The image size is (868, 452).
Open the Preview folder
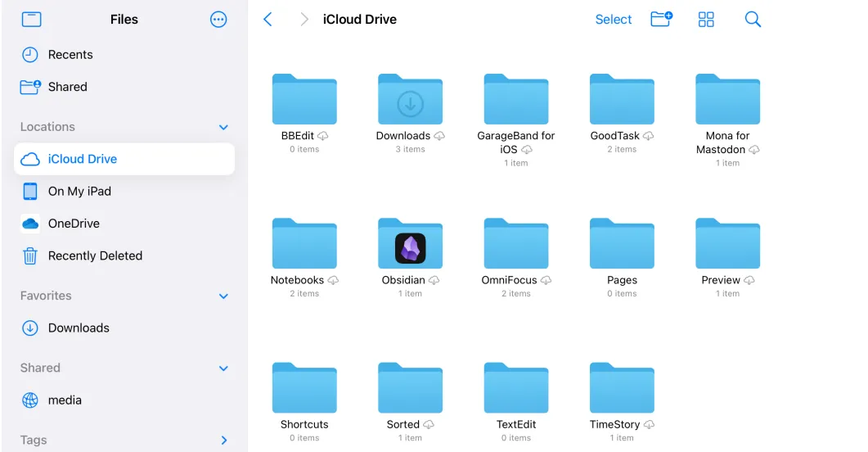pyautogui.click(x=728, y=244)
